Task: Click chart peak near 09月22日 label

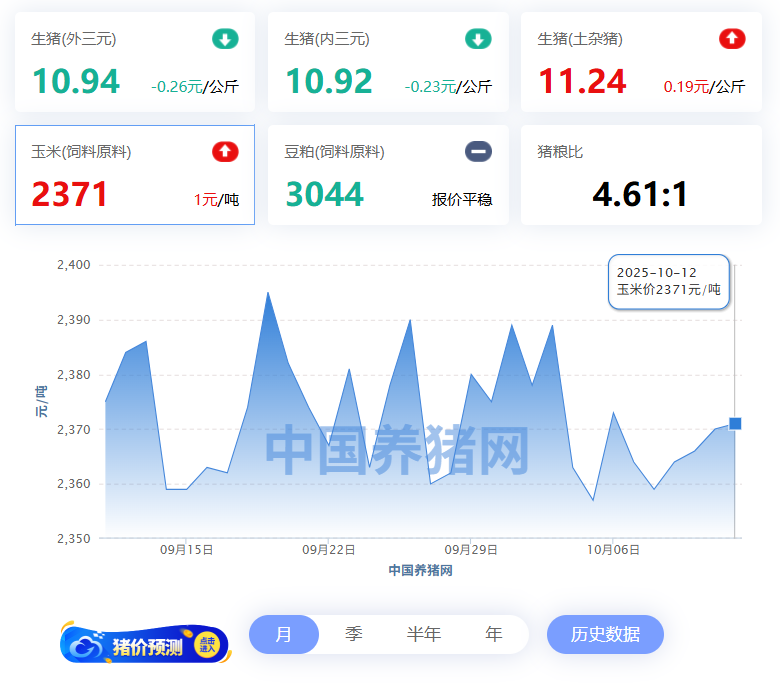Action: (x=349, y=370)
